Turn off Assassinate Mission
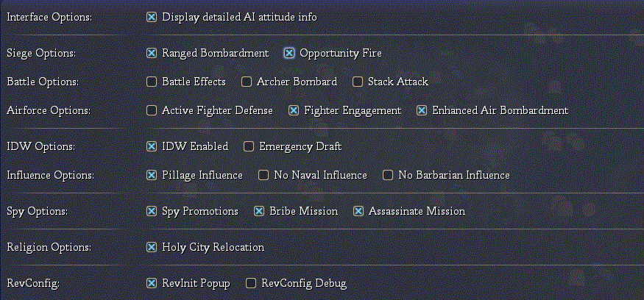 358,211
